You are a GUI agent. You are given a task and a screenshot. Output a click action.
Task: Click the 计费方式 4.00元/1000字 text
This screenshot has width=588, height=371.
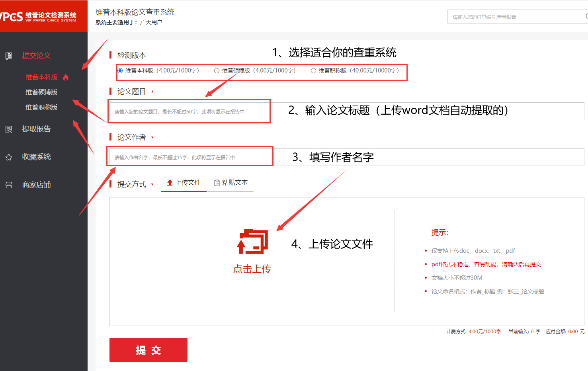473,332
